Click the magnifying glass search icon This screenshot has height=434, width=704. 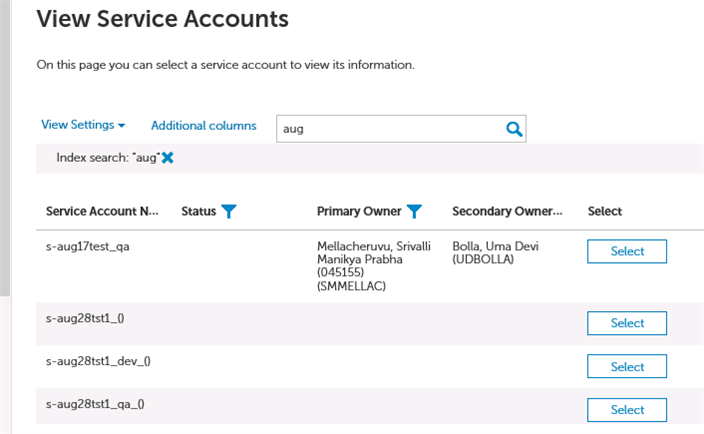click(x=514, y=129)
